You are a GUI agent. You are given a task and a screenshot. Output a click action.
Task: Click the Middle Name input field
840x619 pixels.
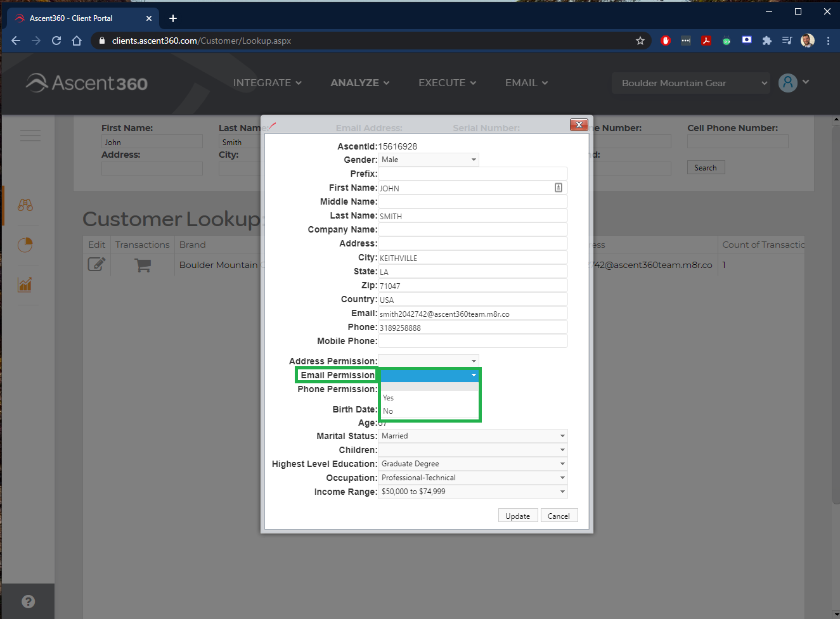click(x=473, y=201)
